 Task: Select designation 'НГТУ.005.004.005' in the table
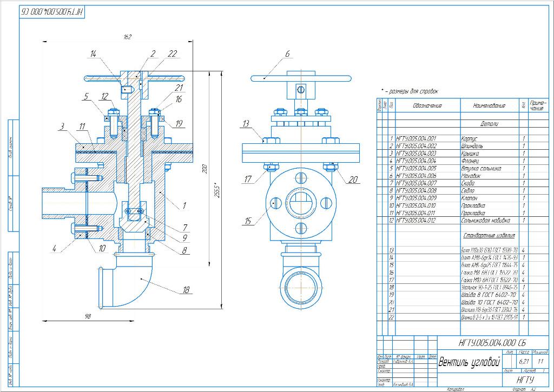(x=416, y=169)
